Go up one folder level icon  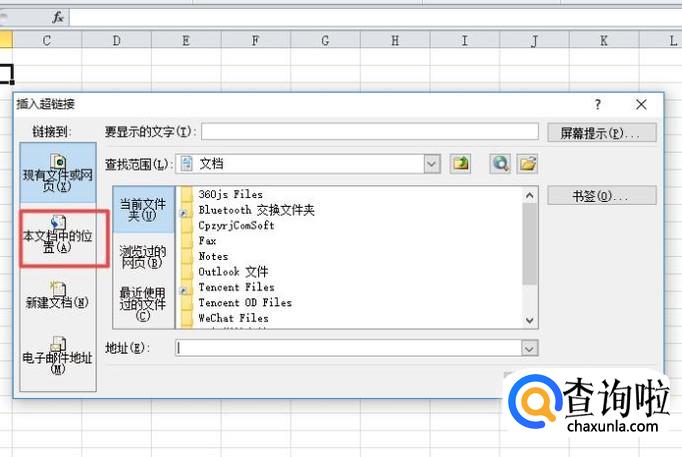coord(460,164)
